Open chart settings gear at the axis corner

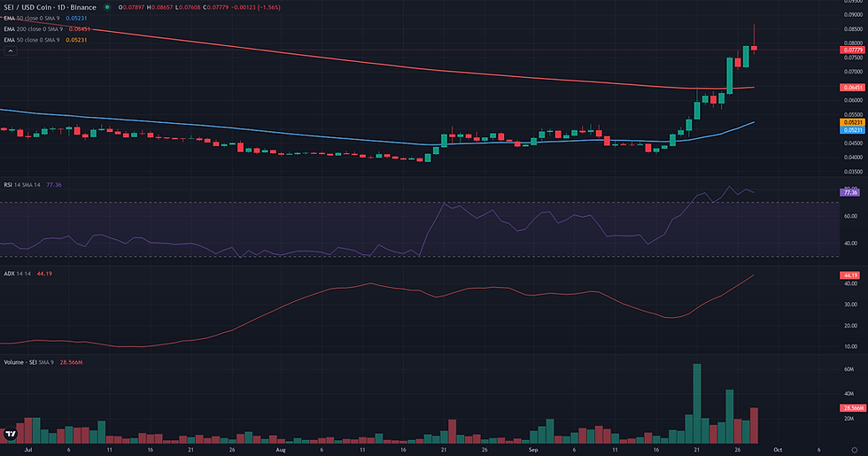pyautogui.click(x=855, y=450)
